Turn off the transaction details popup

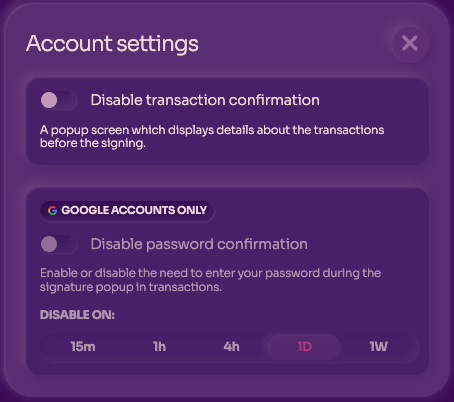coord(59,100)
